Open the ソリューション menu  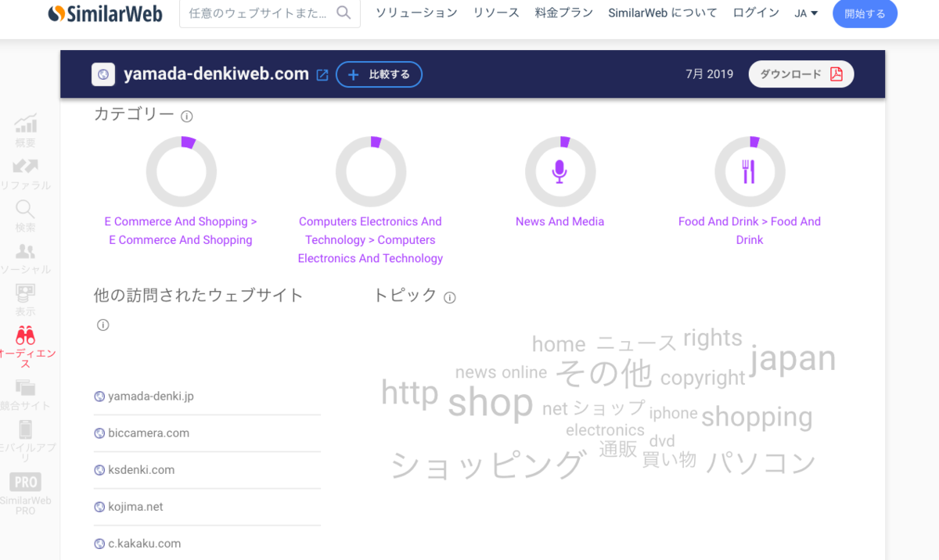[416, 13]
